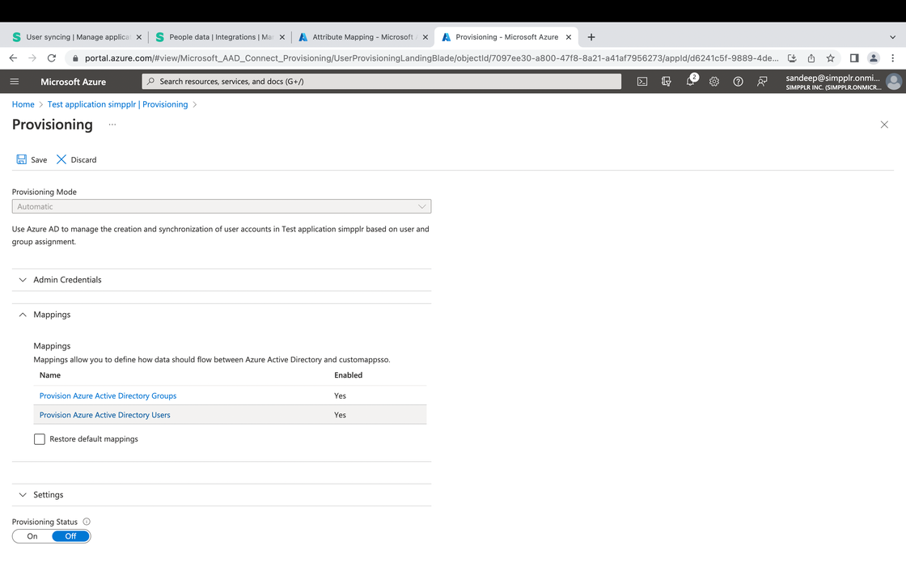Open the portal settings gear
This screenshot has width=906, height=588.
pos(713,81)
